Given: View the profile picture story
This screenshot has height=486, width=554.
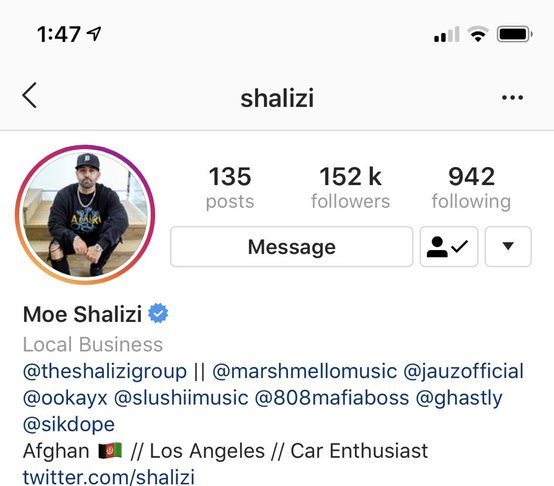Looking at the screenshot, I should pyautogui.click(x=85, y=214).
